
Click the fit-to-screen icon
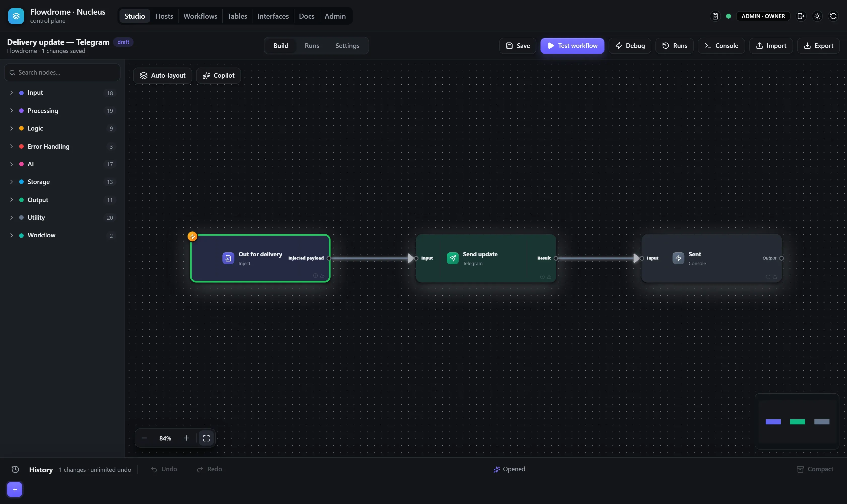pyautogui.click(x=206, y=438)
